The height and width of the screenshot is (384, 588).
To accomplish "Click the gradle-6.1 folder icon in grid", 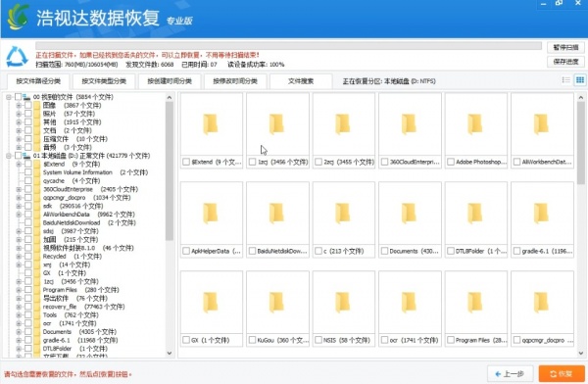I will 541,213.
